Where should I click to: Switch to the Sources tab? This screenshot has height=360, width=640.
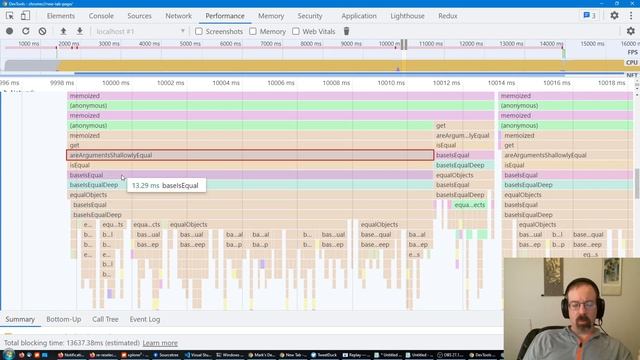pyautogui.click(x=139, y=16)
